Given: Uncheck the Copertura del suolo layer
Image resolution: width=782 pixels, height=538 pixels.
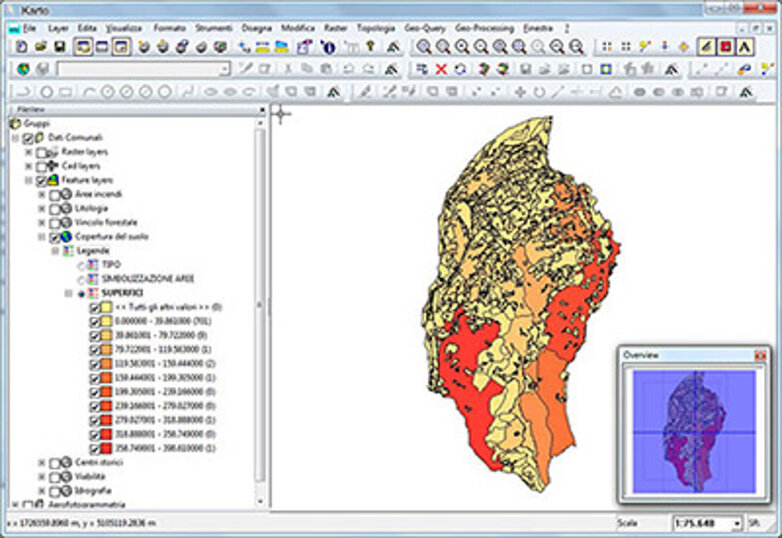Looking at the screenshot, I should coord(54,237).
